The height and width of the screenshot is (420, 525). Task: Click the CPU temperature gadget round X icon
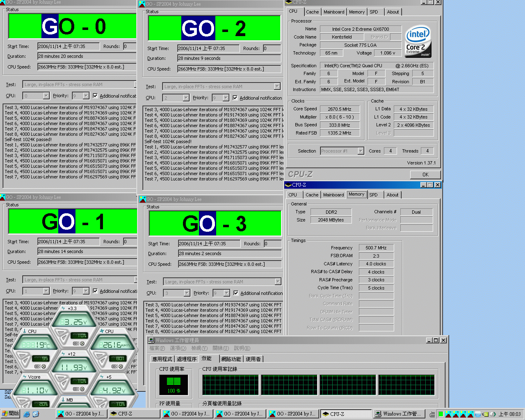point(43,366)
